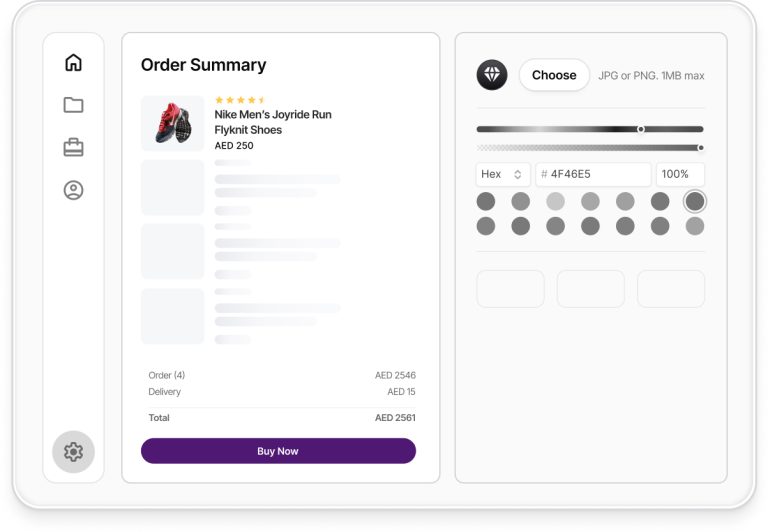Click the star rating above the shoe title

click(240, 100)
